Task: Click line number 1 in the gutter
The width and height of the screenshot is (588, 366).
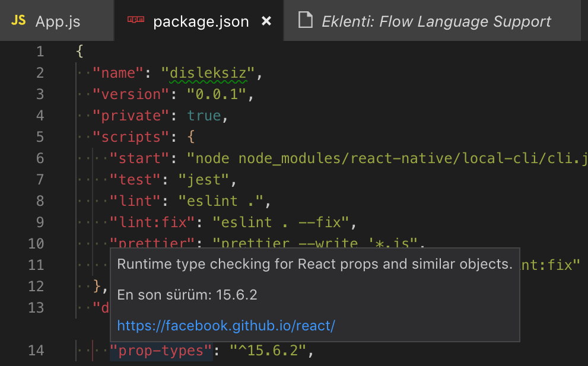Action: (x=40, y=52)
